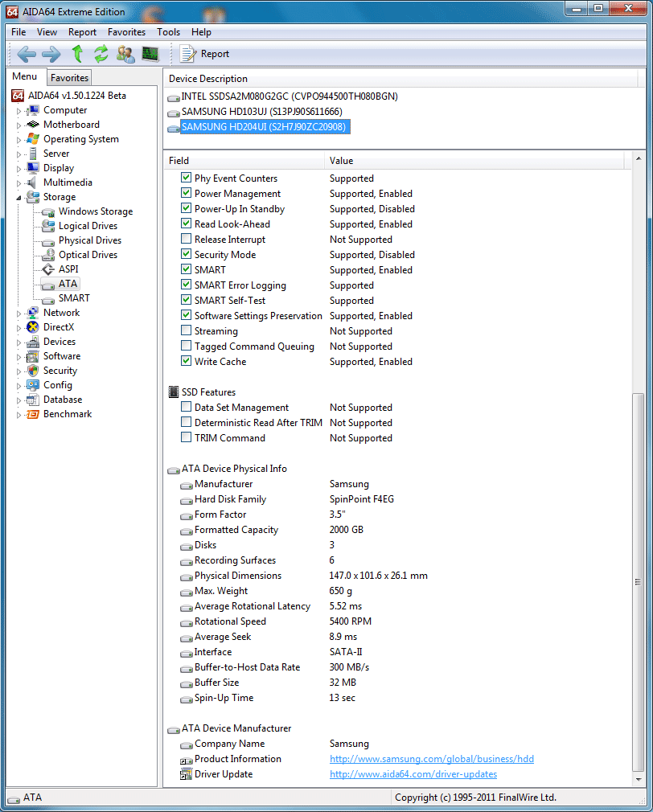Select the Software icon in tree

pos(33,356)
